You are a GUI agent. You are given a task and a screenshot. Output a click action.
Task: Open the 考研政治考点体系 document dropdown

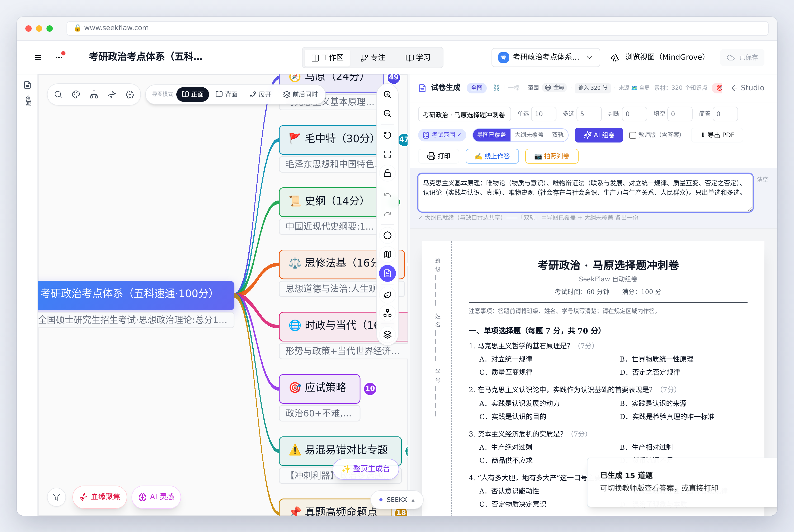click(x=545, y=57)
